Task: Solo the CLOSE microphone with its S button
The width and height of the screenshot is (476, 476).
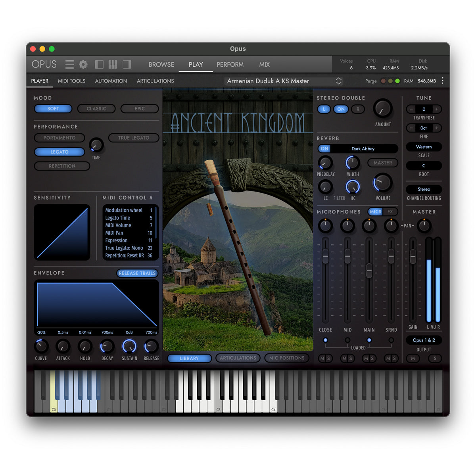Action: [328, 359]
